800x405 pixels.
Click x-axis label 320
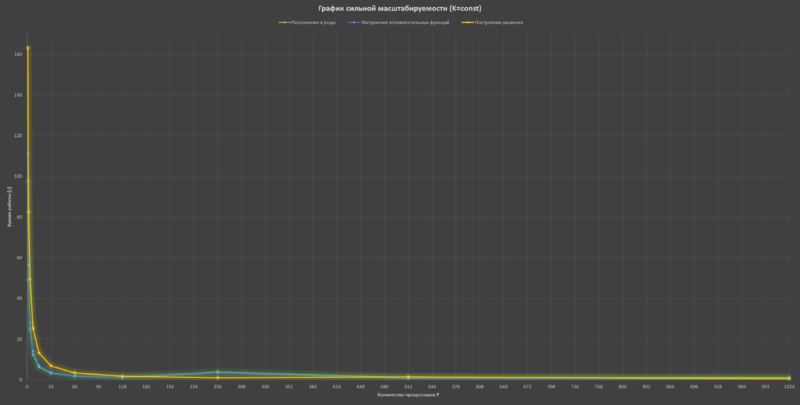[x=265, y=387]
